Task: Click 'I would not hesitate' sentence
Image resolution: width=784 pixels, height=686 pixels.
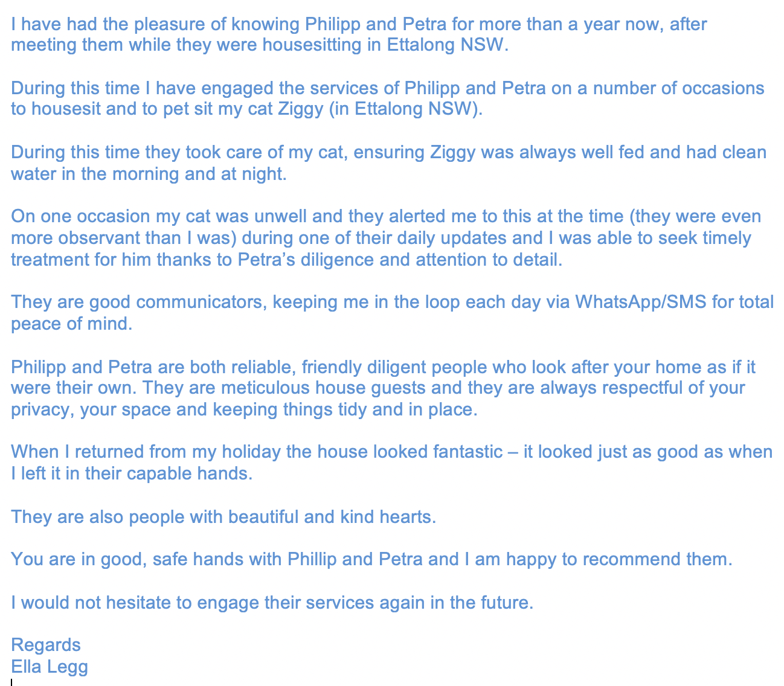Action: tap(272, 603)
